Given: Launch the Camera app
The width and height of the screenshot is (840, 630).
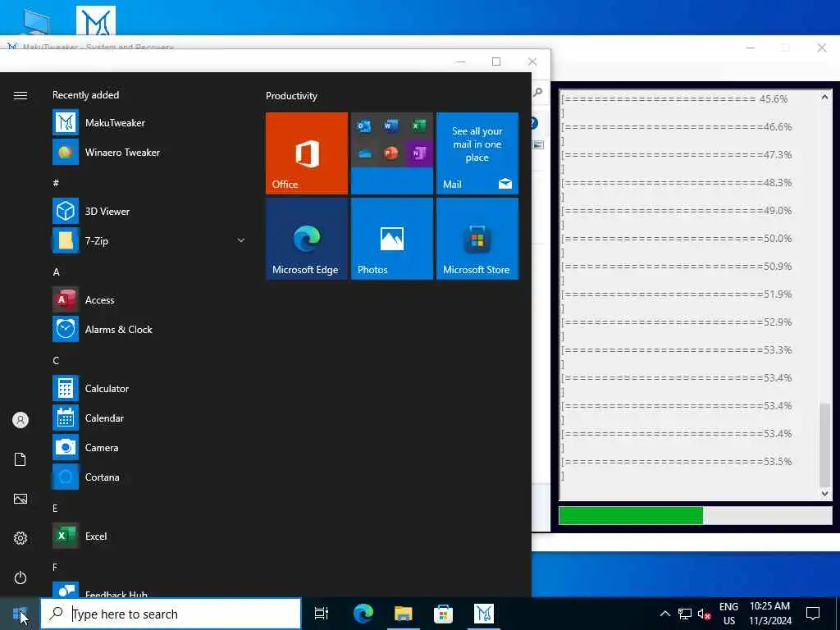Looking at the screenshot, I should 149,447.
